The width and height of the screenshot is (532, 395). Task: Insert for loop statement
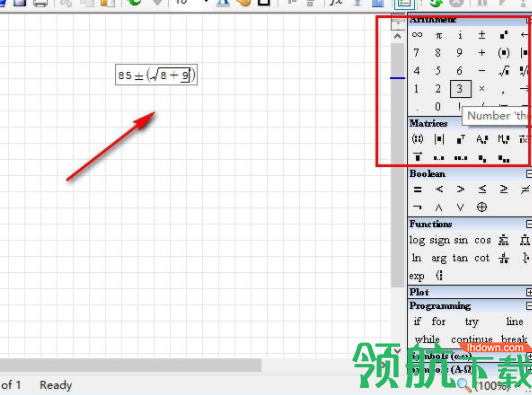point(439,321)
